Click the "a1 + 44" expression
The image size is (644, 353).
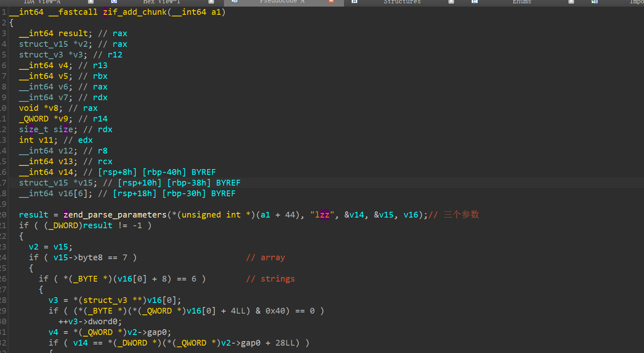(278, 215)
